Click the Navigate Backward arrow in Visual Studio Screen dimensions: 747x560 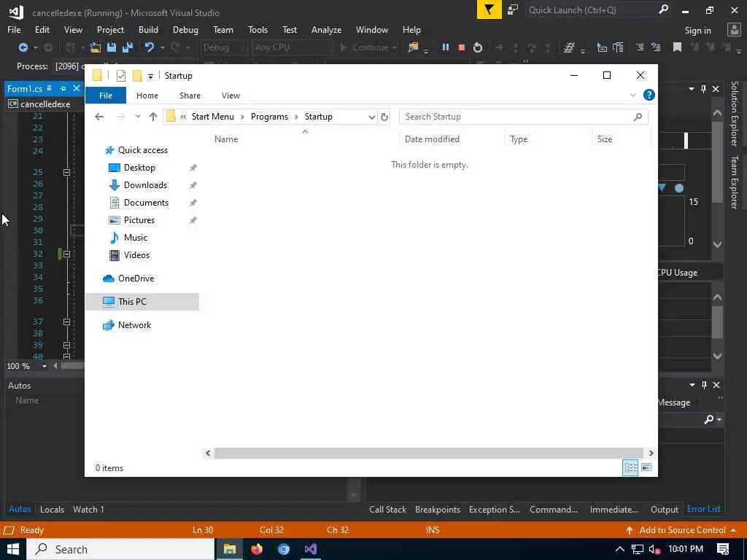(x=23, y=47)
